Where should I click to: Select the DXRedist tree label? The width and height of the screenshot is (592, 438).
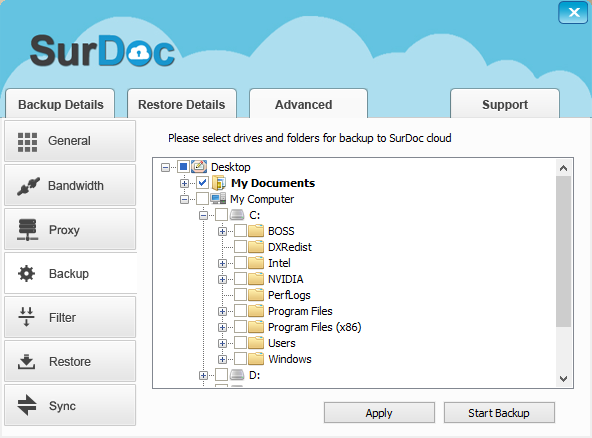(x=290, y=247)
